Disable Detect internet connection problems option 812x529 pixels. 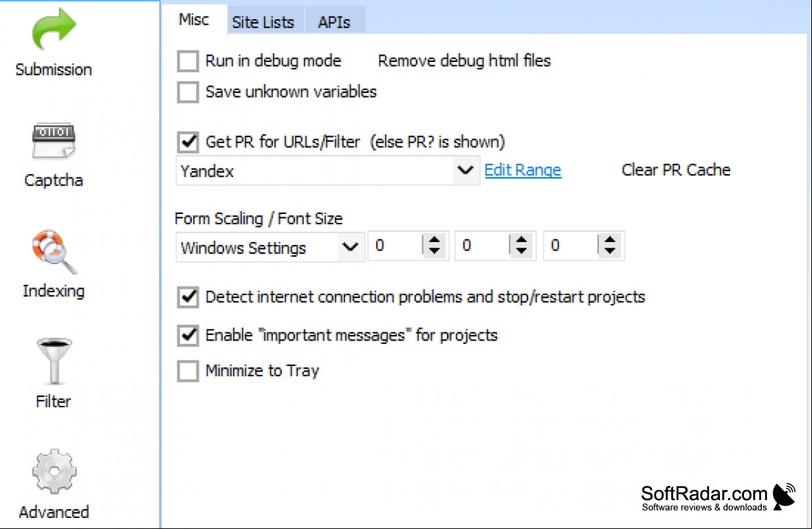tap(188, 297)
